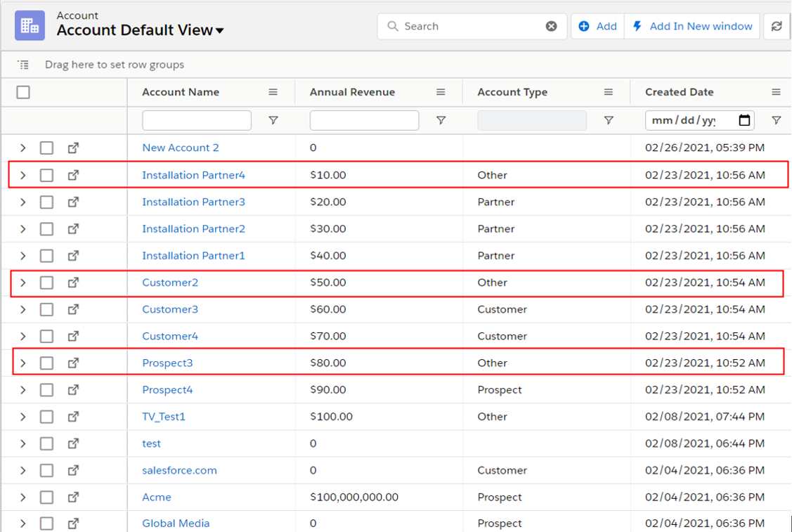Open the Account Name column menu
The width and height of the screenshot is (792, 532).
273,92
